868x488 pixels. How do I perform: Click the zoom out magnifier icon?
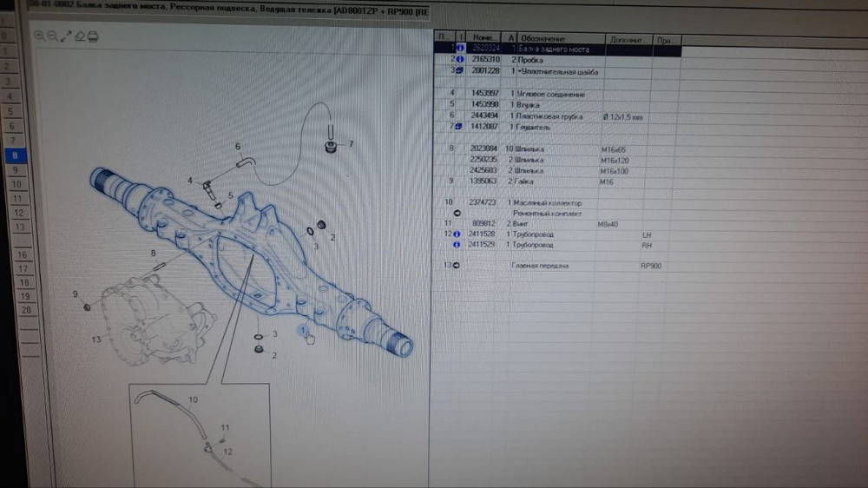(x=53, y=36)
